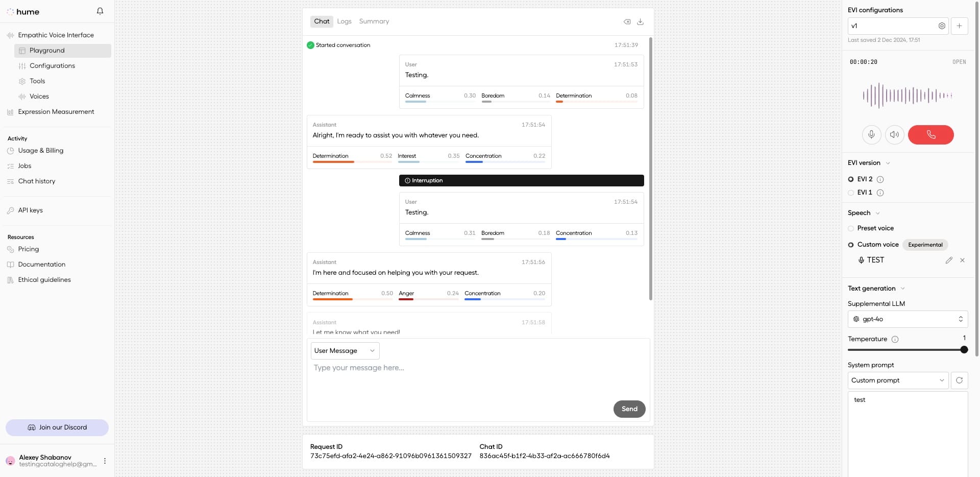Click the Experimental badge

tap(925, 245)
